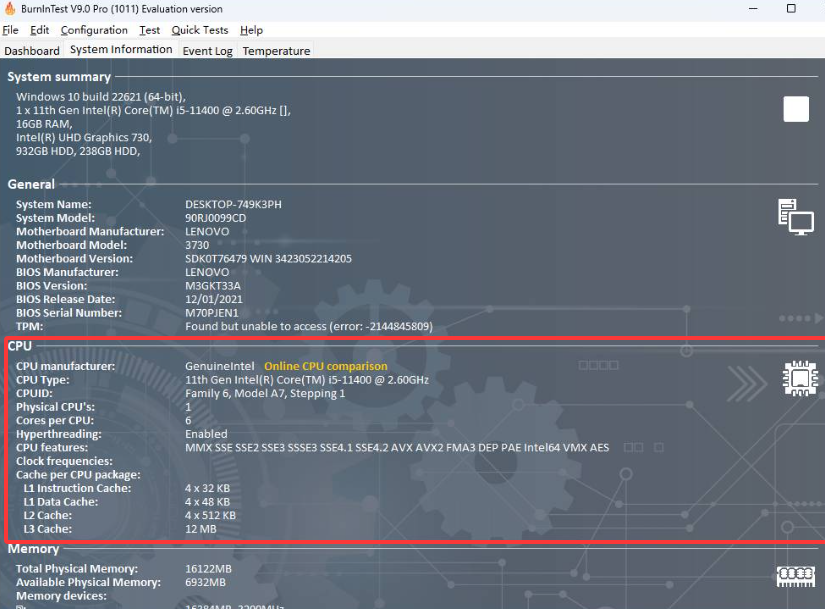The height and width of the screenshot is (609, 825).
Task: Click the System Name value DESKTOP-749K3PH
Action: pos(233,204)
